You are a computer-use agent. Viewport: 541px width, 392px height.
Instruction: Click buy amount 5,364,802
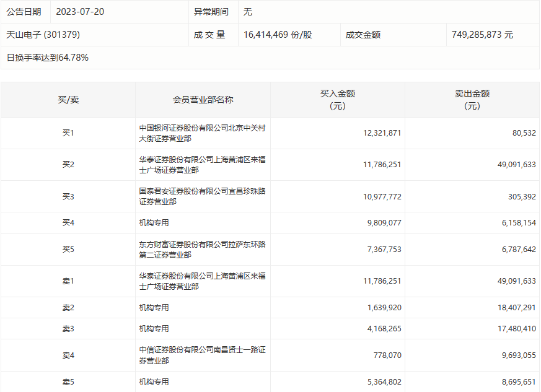384,381
